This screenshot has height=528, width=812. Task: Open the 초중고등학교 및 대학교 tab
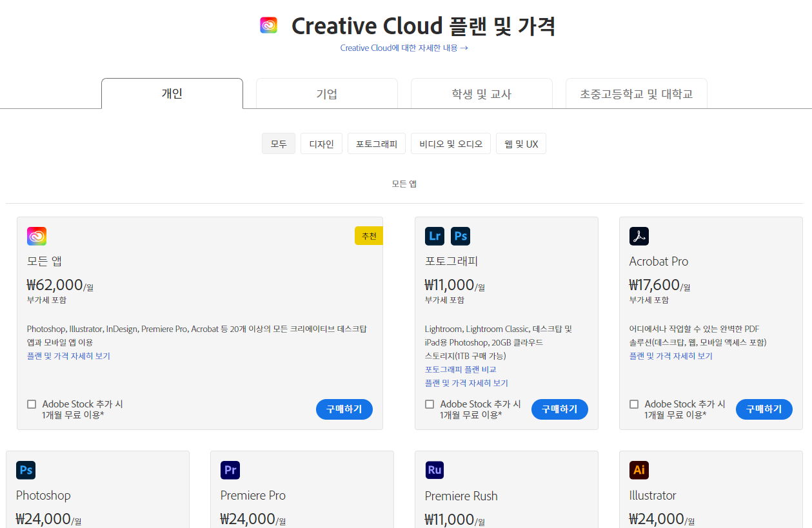(x=637, y=94)
